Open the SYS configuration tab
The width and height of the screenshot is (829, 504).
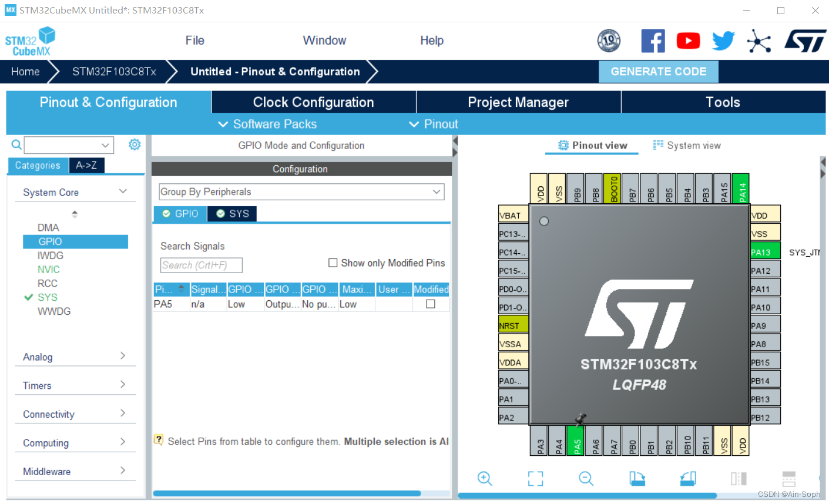pyautogui.click(x=233, y=214)
